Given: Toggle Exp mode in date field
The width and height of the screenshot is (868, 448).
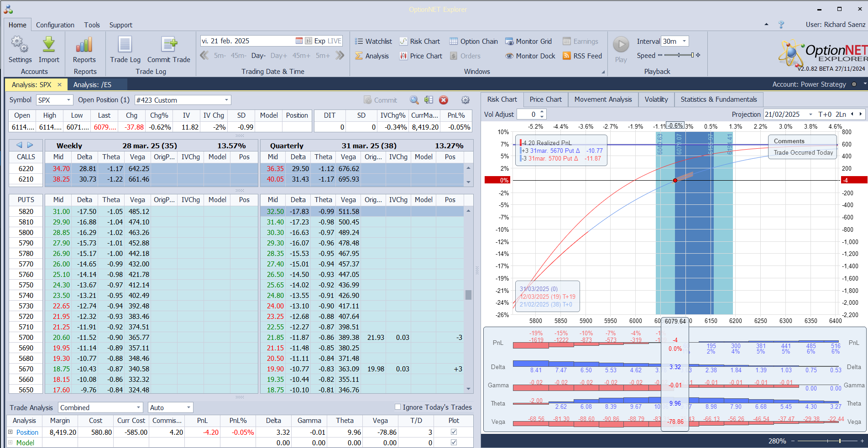Looking at the screenshot, I should click(320, 41).
